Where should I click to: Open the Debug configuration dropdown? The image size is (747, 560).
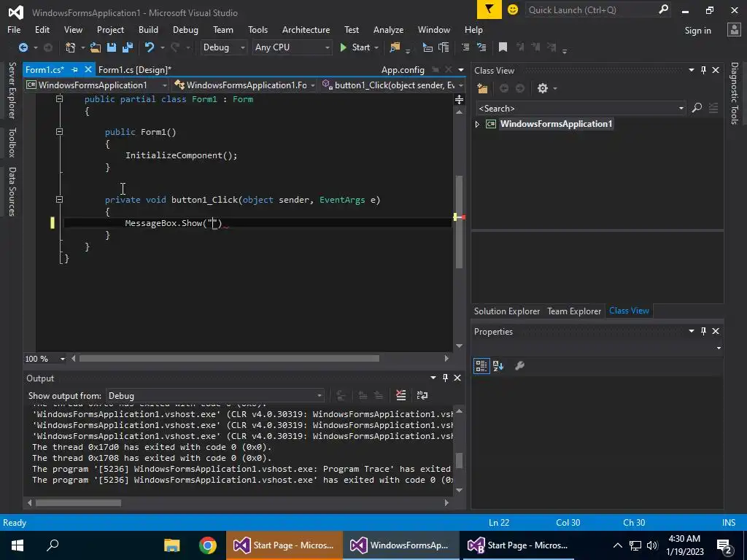tap(223, 47)
